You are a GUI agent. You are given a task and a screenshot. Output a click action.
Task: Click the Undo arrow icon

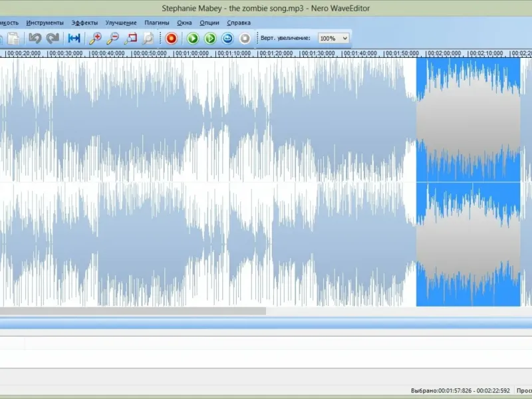tap(35, 39)
